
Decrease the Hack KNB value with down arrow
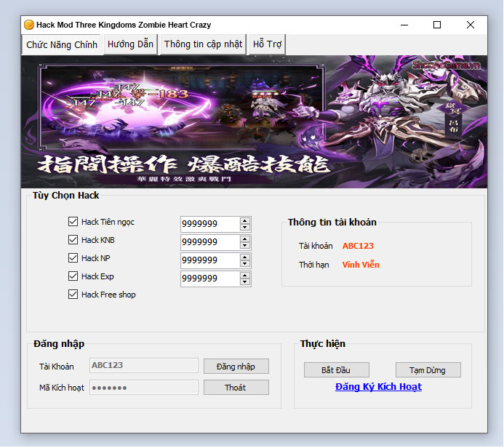(245, 246)
